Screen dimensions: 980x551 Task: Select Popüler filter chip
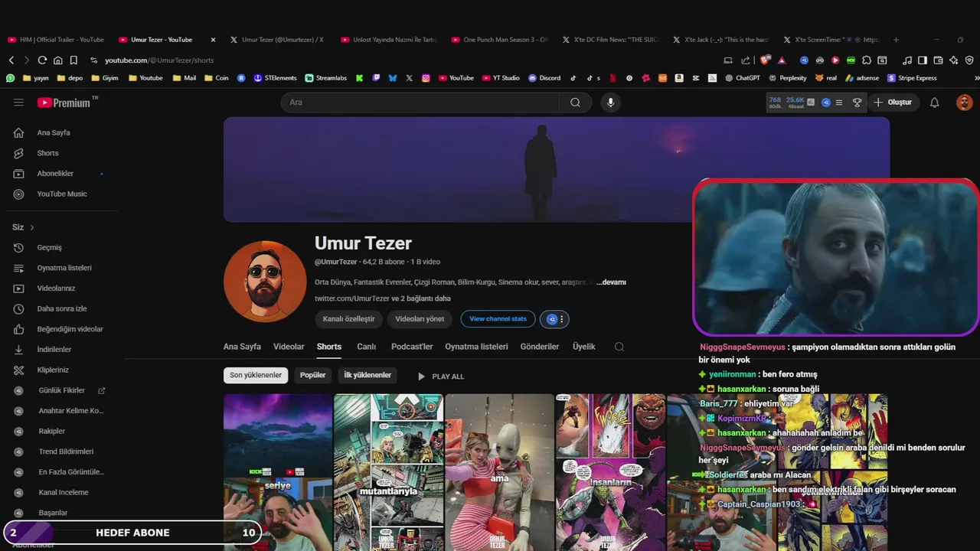[x=312, y=375]
